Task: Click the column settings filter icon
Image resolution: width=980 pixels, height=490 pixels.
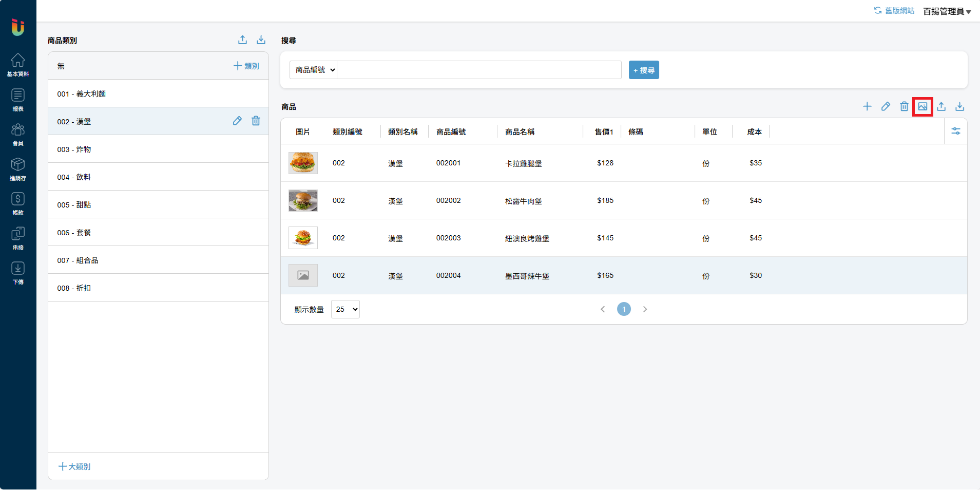Action: 956,131
